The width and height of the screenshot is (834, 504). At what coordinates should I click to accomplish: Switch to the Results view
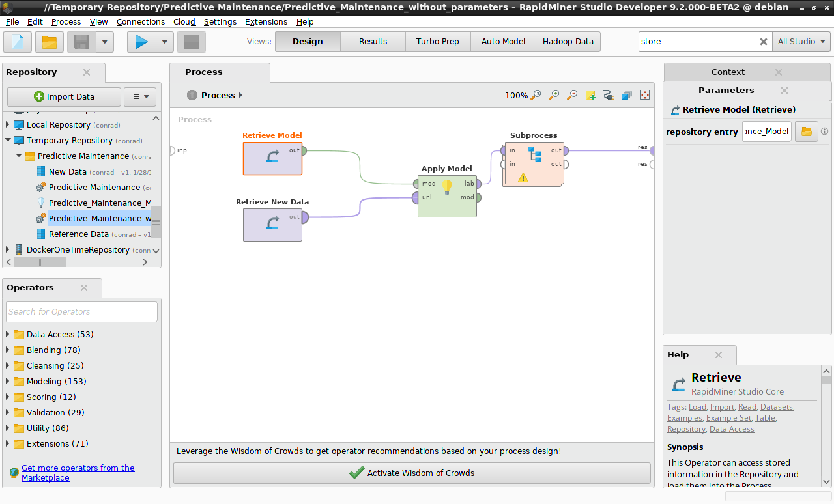(373, 42)
